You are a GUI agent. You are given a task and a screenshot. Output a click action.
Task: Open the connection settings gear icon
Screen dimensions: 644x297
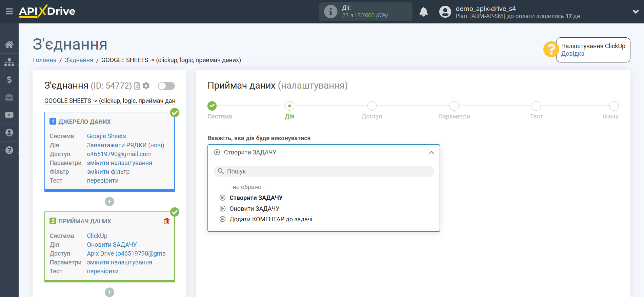click(x=146, y=86)
